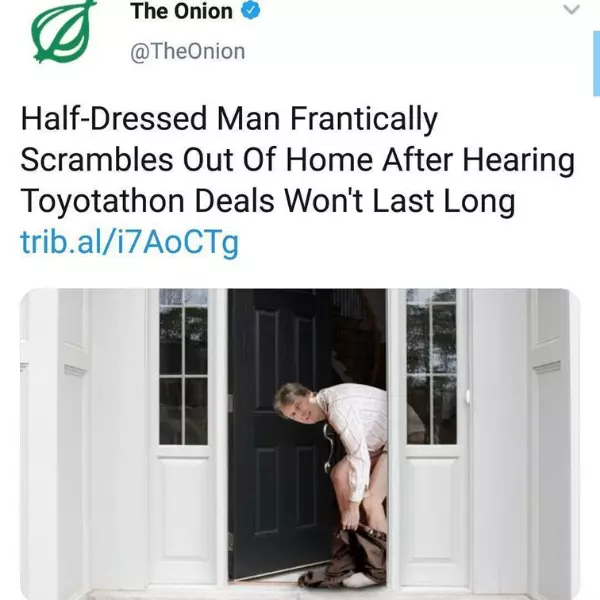Viewport: 600px width, 600px height.
Task: Click the 'Scrambles Out Of Home' headline line
Action: coord(196,160)
